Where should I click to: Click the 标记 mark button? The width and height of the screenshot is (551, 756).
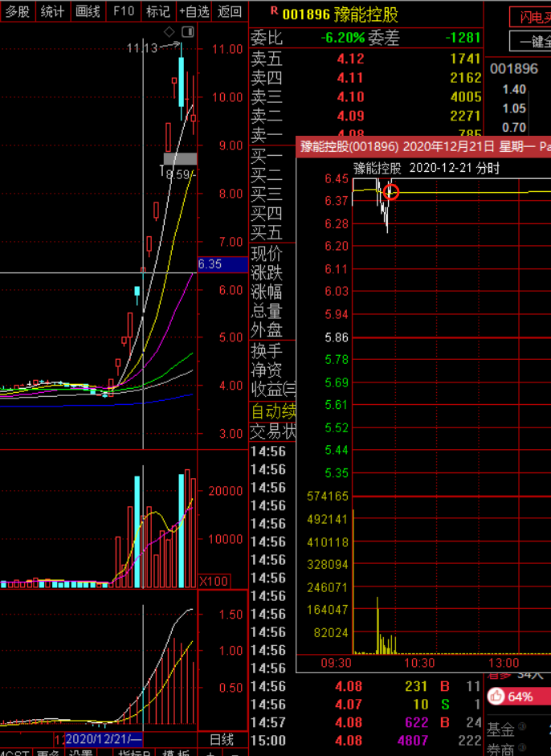pos(158,11)
